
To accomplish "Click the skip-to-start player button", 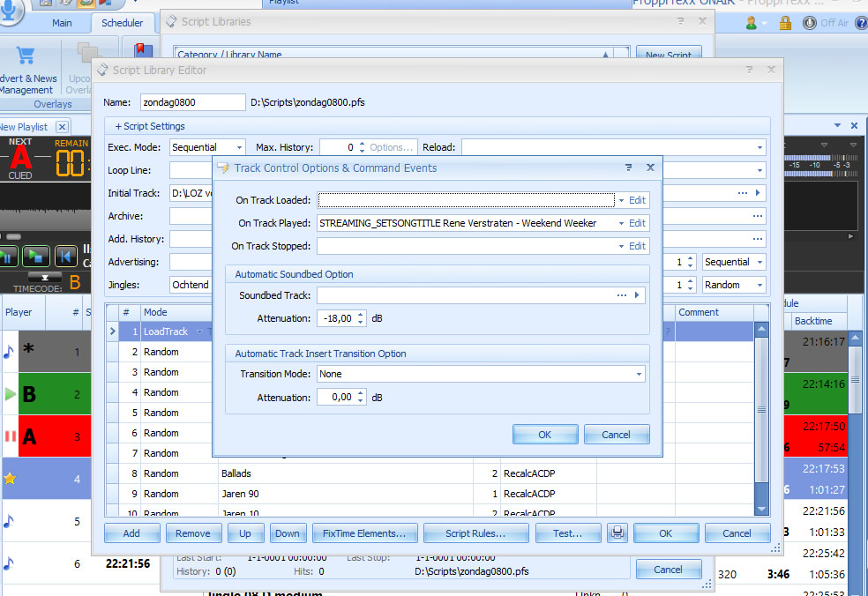I will pos(65,257).
